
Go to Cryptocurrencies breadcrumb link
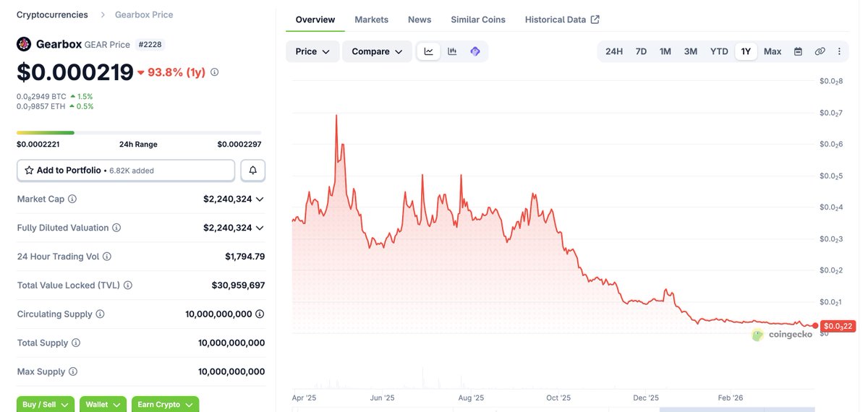52,14
